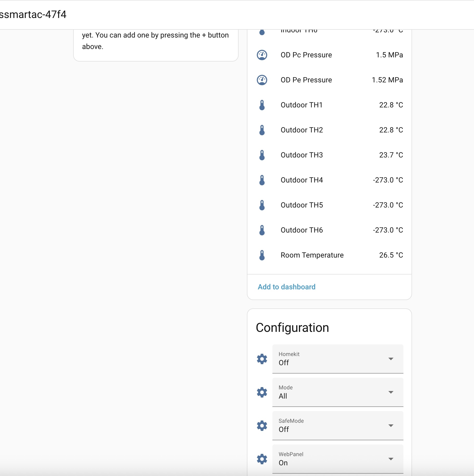Open the Outdoor TH2 sensor entry
The width and height of the screenshot is (474, 476).
pos(302,130)
